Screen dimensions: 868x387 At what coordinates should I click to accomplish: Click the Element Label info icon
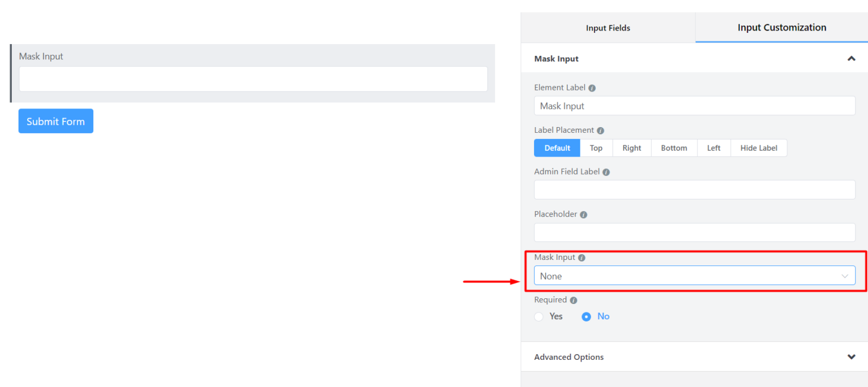point(592,88)
